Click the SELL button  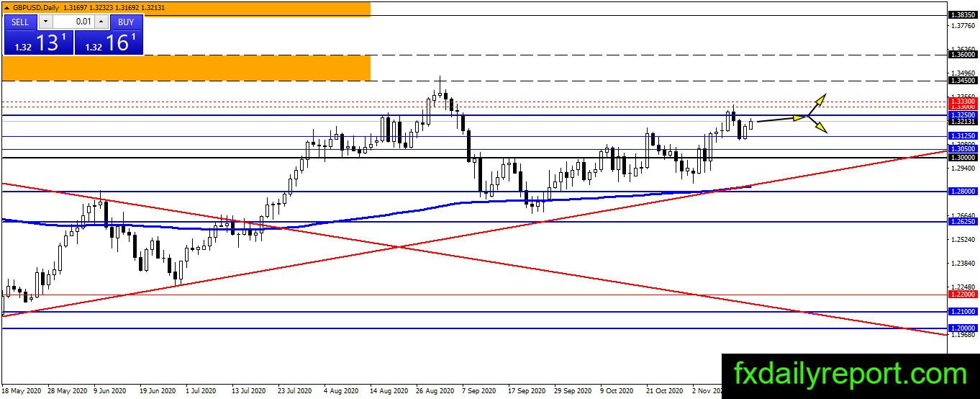(x=20, y=22)
